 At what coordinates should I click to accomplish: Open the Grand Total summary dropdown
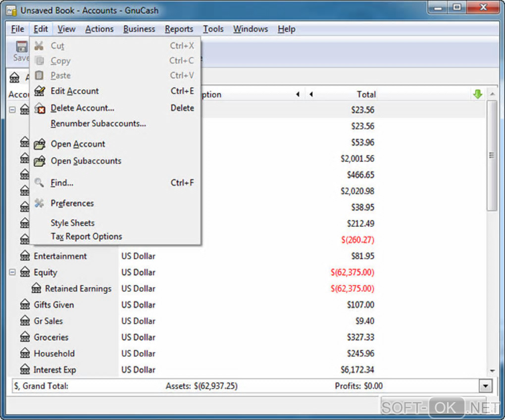485,385
